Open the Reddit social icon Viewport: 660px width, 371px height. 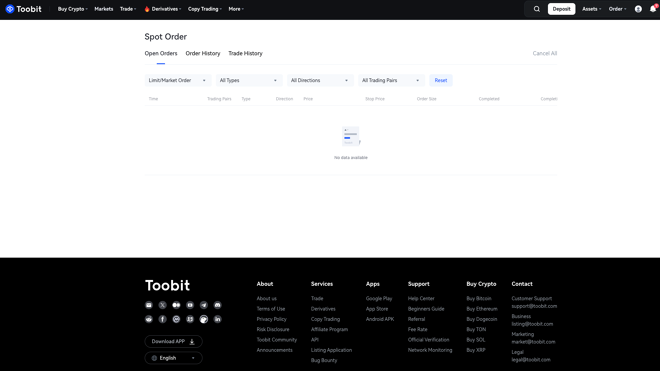tap(149, 319)
